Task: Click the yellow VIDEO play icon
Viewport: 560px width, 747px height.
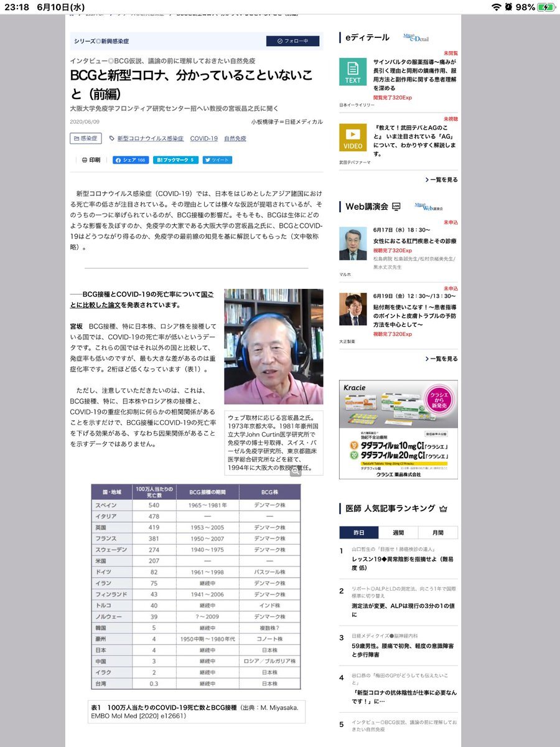Action: [353, 138]
